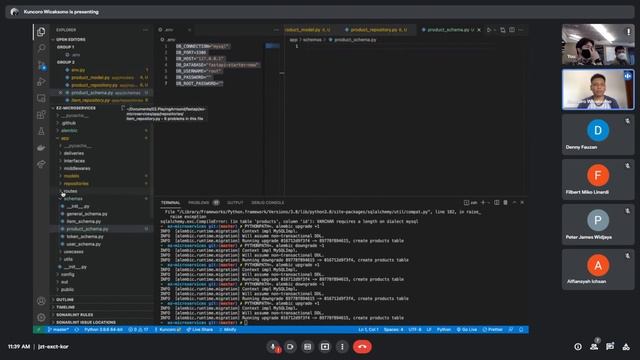
Task: Open the Activities panel icon
Action: (626, 347)
